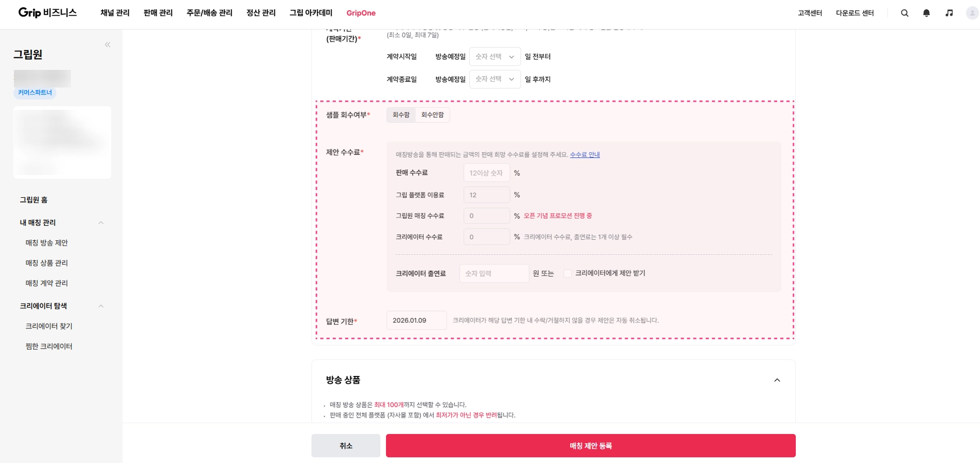Open the 수수료 안내 link

(x=585, y=154)
